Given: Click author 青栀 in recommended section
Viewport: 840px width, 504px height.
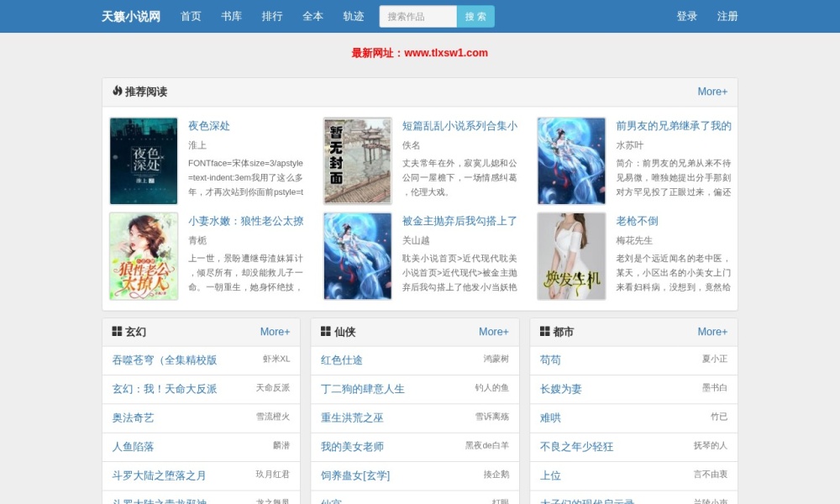Looking at the screenshot, I should [197, 240].
